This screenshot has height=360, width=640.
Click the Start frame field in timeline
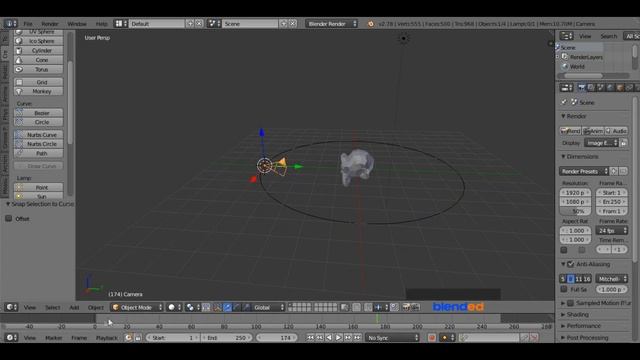(173, 338)
